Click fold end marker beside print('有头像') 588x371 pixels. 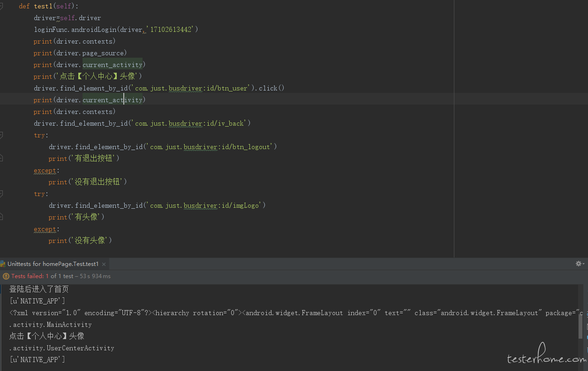(x=1, y=217)
